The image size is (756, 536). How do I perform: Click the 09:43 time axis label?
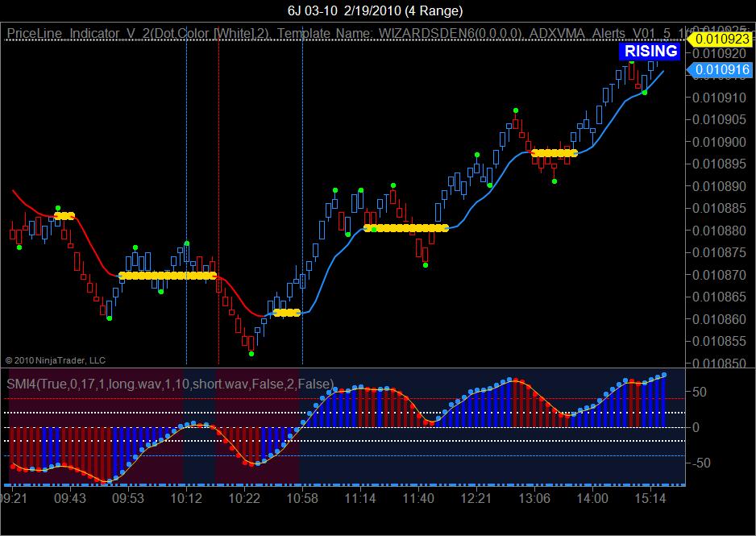69,498
